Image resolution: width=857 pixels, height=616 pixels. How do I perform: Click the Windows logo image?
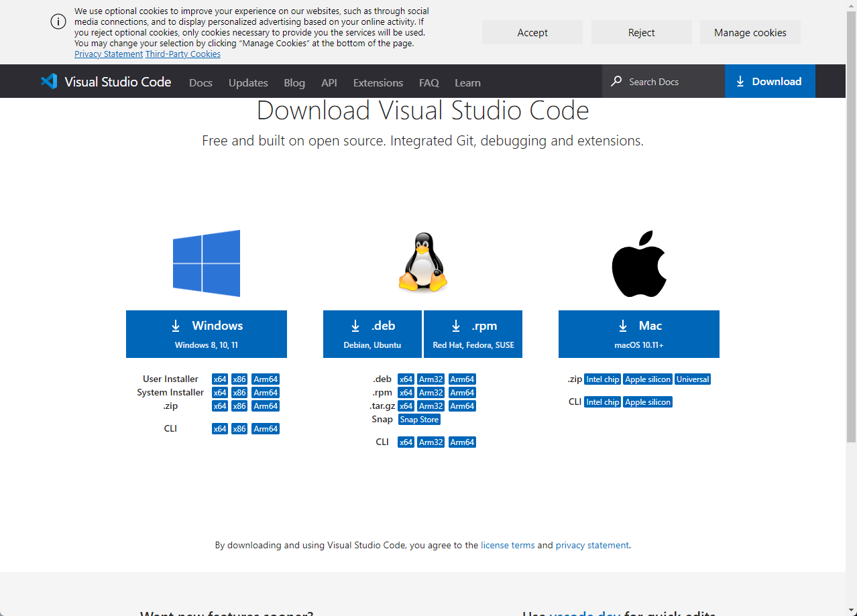click(x=207, y=263)
